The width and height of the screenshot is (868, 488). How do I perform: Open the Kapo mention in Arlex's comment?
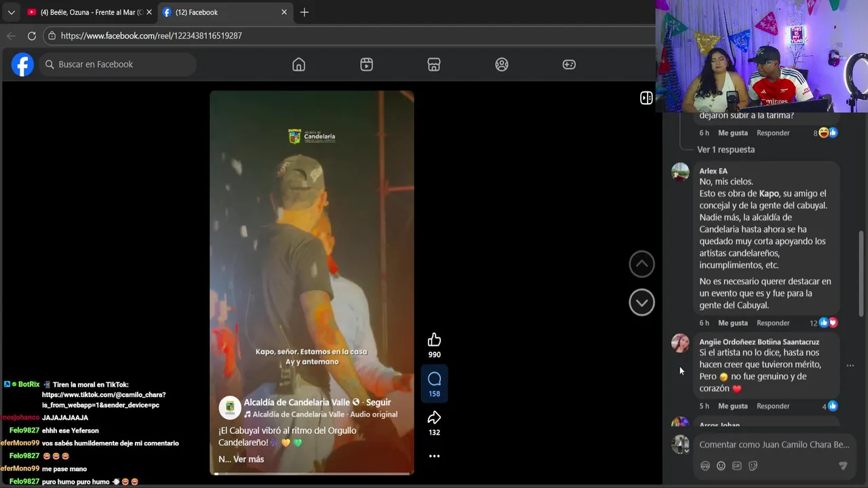click(x=769, y=194)
